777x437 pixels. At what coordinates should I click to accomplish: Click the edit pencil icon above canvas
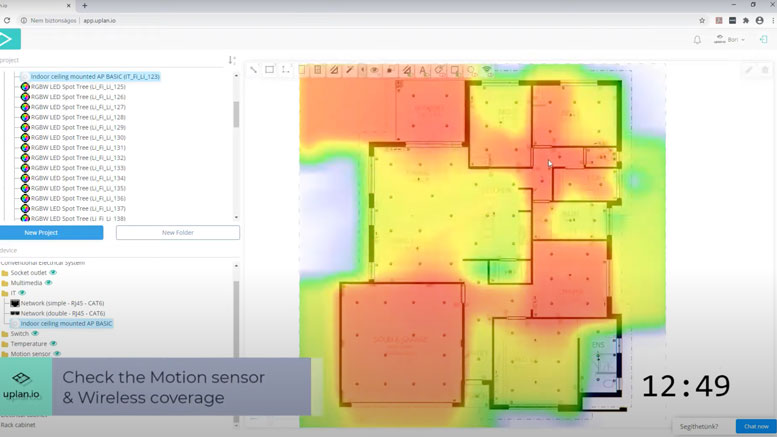[x=748, y=70]
